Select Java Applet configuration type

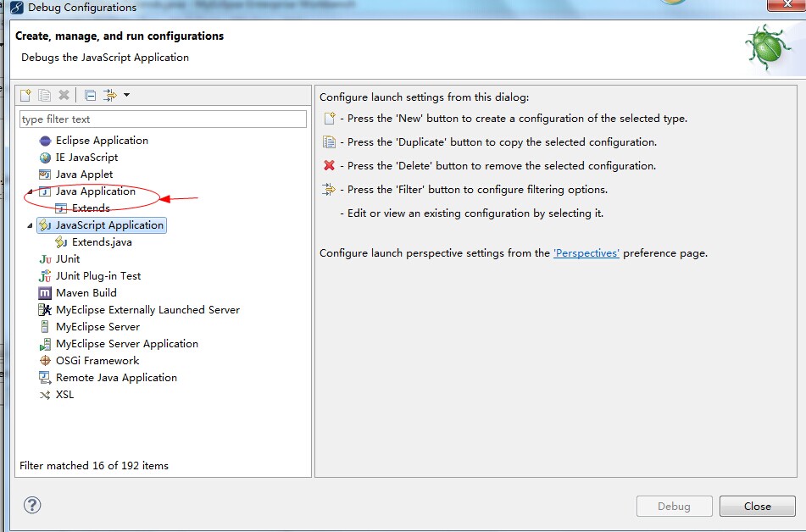pos(84,175)
